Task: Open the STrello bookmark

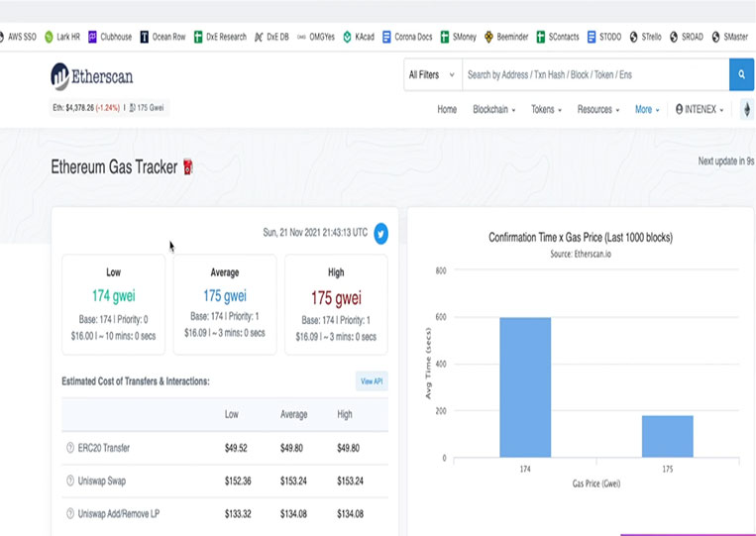Action: (x=646, y=37)
